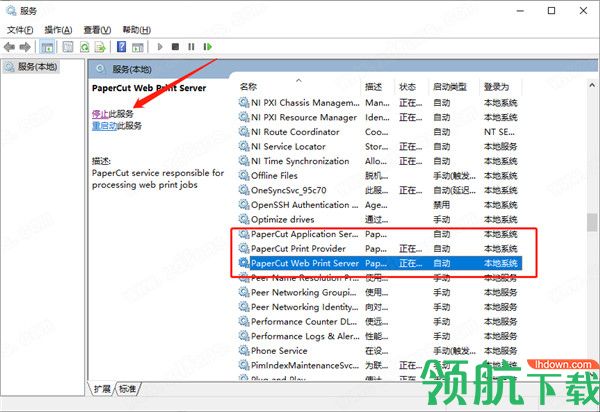The width and height of the screenshot is (600, 412).
Task: Click gear icon beside NI Service Locator
Action: (x=244, y=146)
